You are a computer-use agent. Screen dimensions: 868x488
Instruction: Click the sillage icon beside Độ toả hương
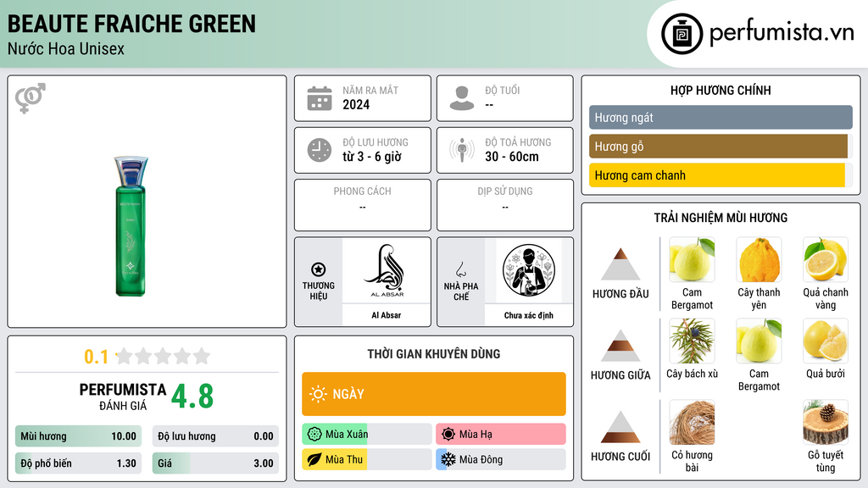pyautogui.click(x=462, y=150)
